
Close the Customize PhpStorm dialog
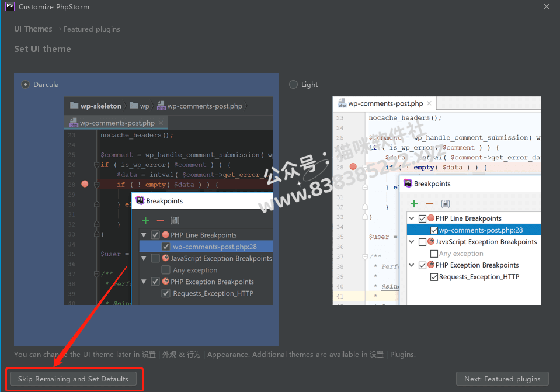point(547,6)
